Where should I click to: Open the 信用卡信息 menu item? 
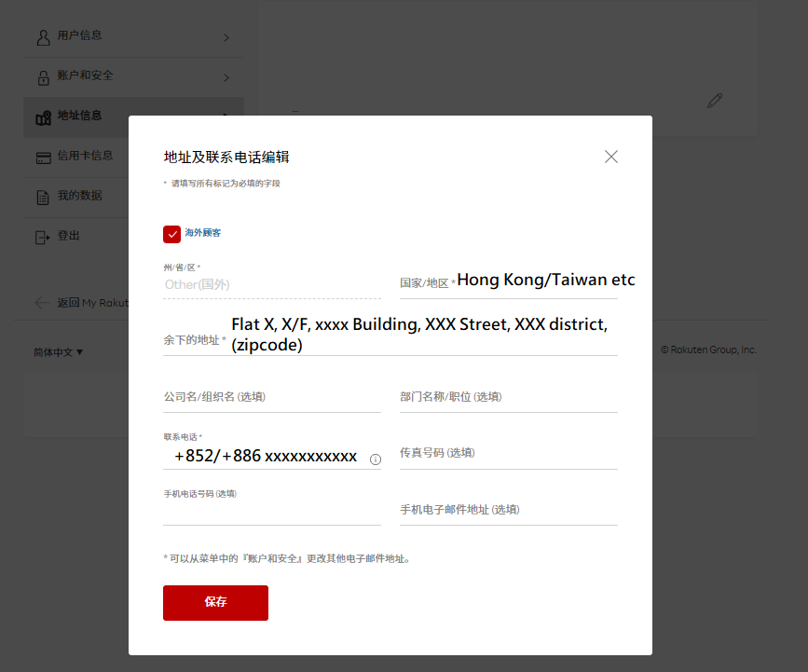(85, 157)
